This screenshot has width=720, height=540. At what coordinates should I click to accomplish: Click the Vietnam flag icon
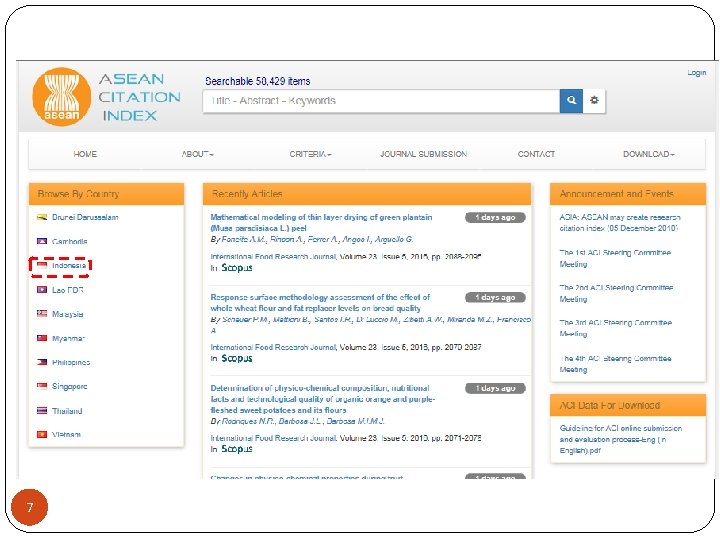coord(42,434)
